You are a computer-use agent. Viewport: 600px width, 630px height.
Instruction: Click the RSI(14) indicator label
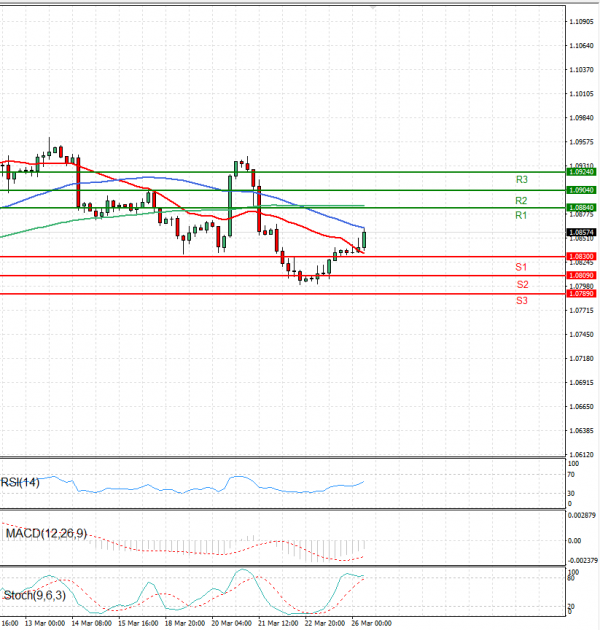click(20, 482)
